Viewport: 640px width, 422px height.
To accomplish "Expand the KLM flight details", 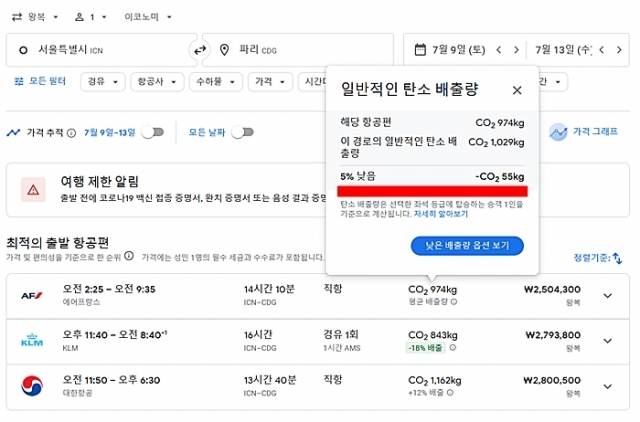I will point(607,341).
